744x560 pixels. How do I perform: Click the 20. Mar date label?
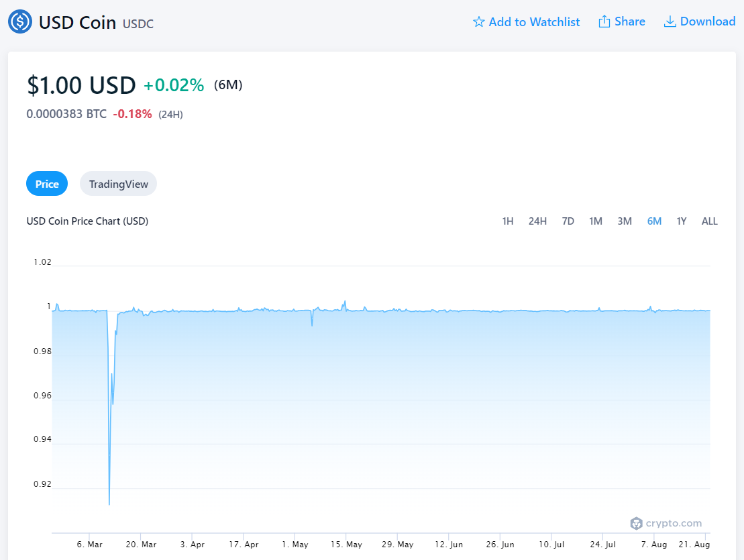click(141, 545)
